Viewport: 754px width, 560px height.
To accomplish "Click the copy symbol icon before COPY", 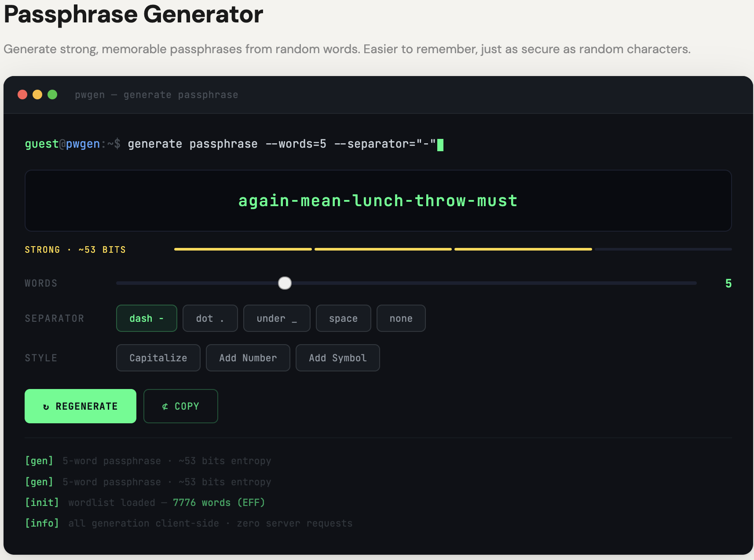I will click(165, 407).
